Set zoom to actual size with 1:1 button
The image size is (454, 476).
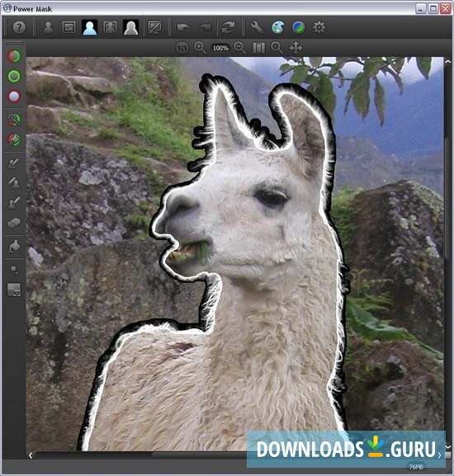[x=182, y=48]
